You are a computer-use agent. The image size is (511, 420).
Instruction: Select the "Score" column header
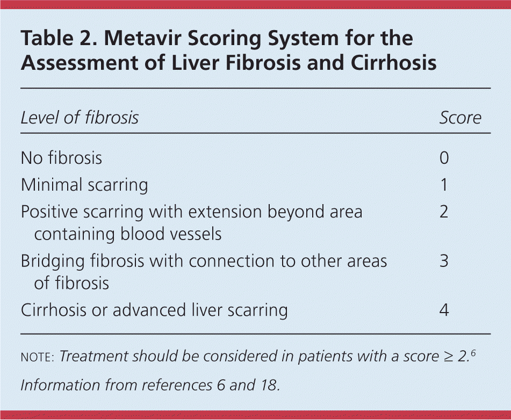[x=460, y=118]
